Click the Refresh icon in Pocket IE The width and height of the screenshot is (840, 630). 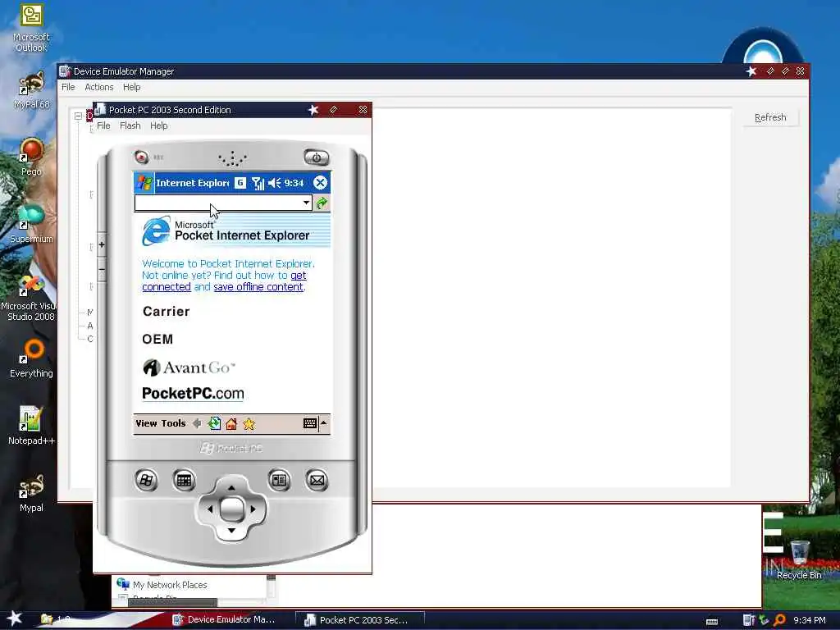pos(214,424)
